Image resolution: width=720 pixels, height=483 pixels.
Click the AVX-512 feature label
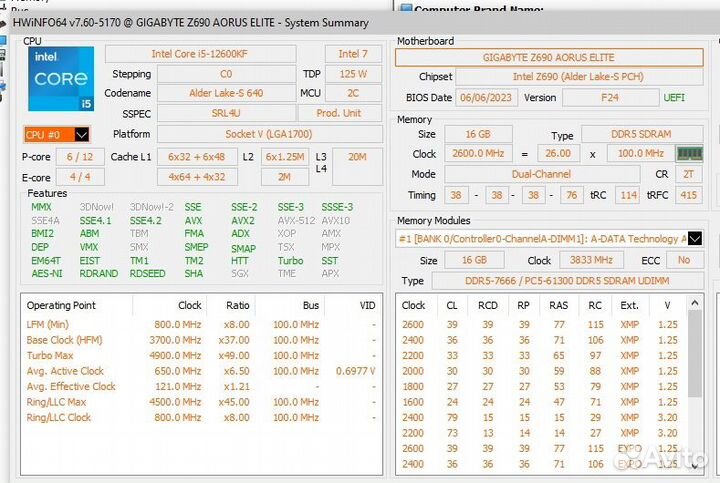(296, 220)
